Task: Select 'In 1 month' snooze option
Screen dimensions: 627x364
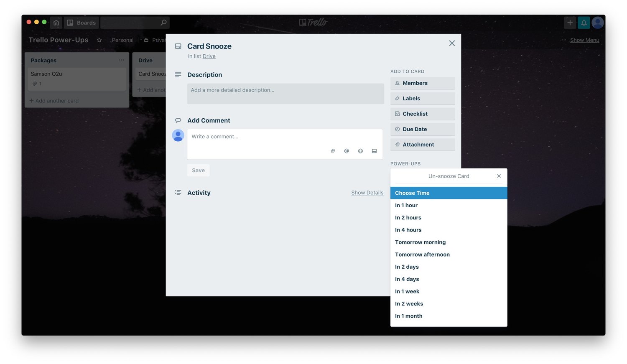Action: point(408,316)
